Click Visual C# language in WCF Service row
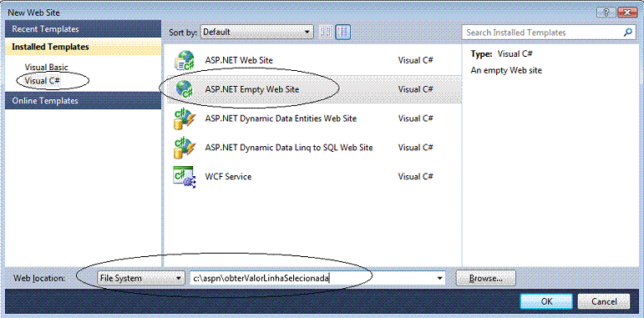 point(416,177)
